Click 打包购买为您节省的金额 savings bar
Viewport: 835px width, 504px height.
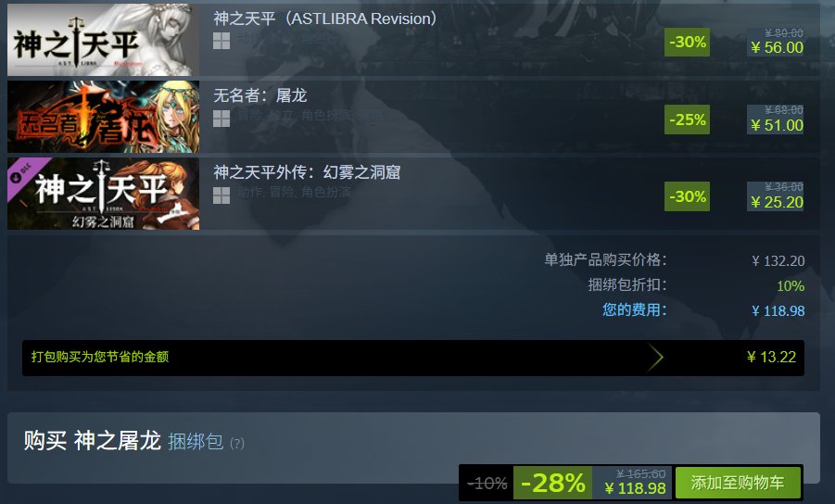pyautogui.click(x=413, y=358)
